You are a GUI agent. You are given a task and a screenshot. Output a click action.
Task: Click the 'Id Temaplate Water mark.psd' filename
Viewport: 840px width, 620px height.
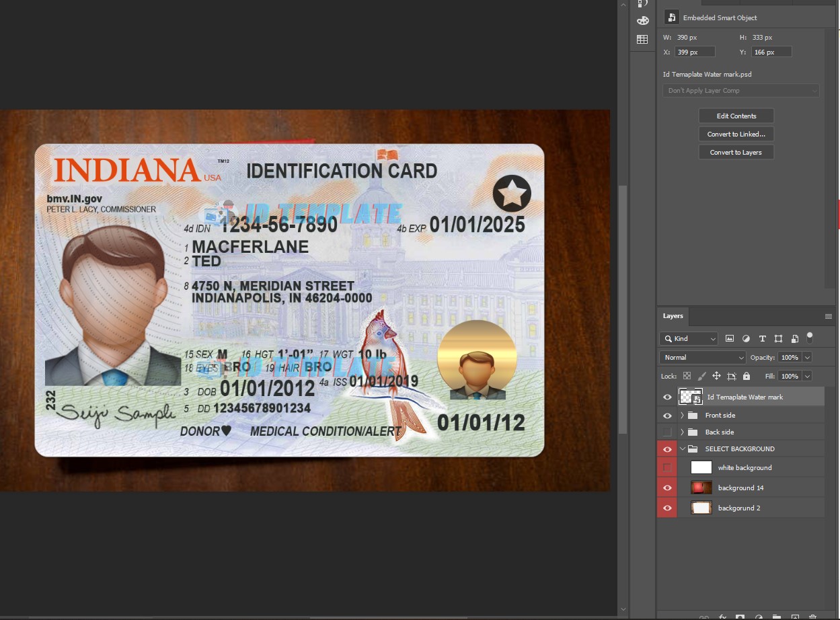click(x=708, y=75)
